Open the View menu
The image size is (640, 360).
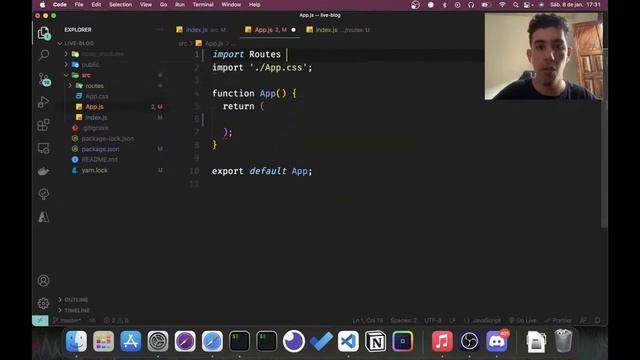click(146, 4)
